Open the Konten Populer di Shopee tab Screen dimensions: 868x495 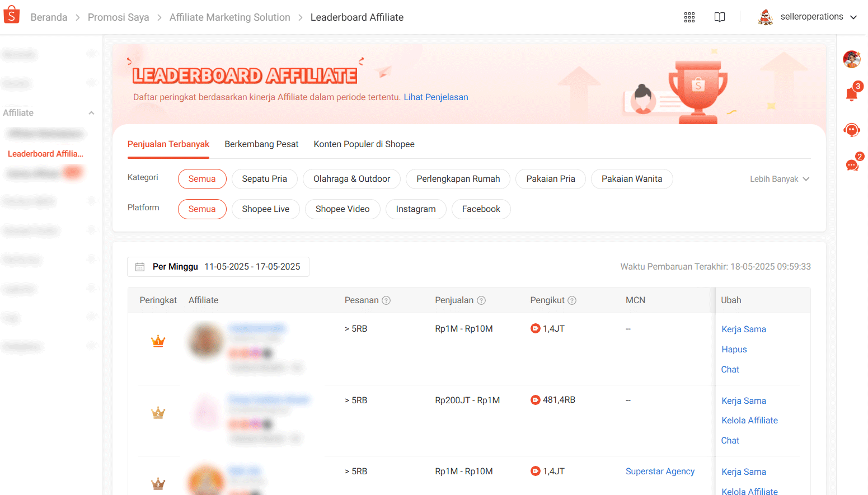pos(364,144)
